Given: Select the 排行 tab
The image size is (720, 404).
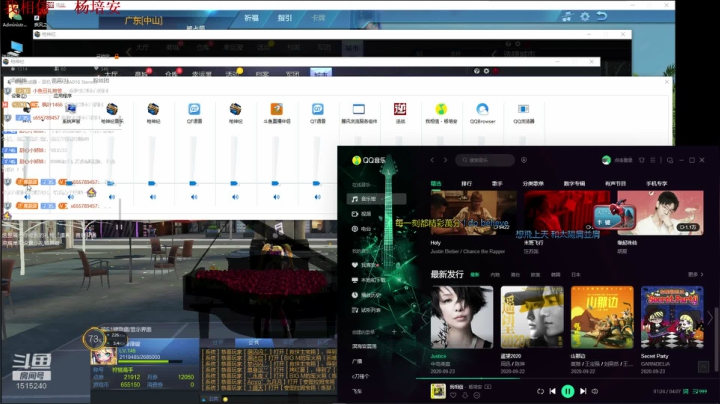Looking at the screenshot, I should [467, 183].
